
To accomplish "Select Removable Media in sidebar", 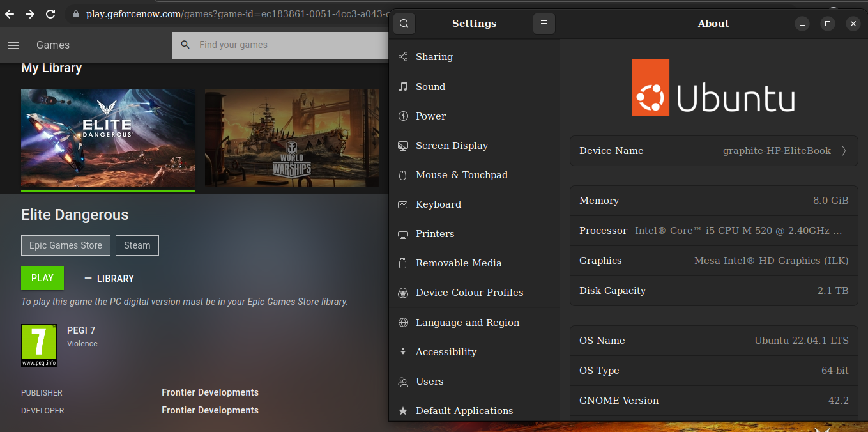I will click(x=475, y=263).
